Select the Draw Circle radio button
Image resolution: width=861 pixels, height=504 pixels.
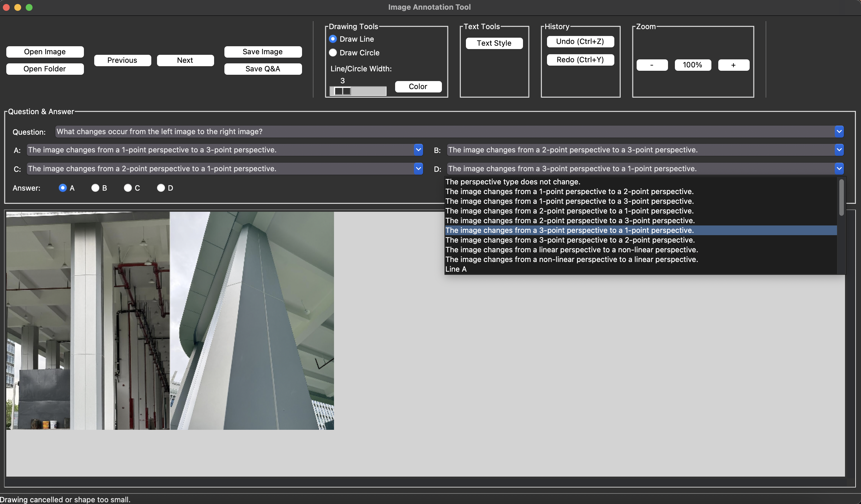tap(333, 53)
